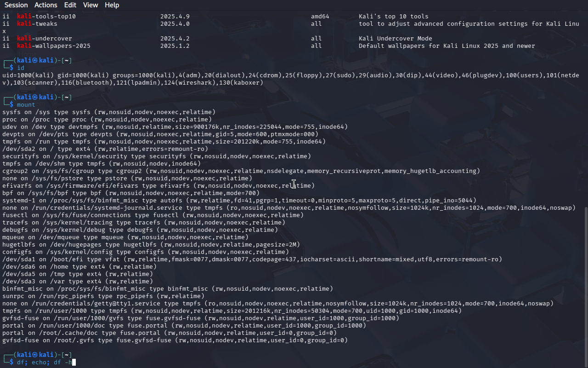Click the 'id' command at the prompt
This screenshot has width=588, height=368.
21,68
